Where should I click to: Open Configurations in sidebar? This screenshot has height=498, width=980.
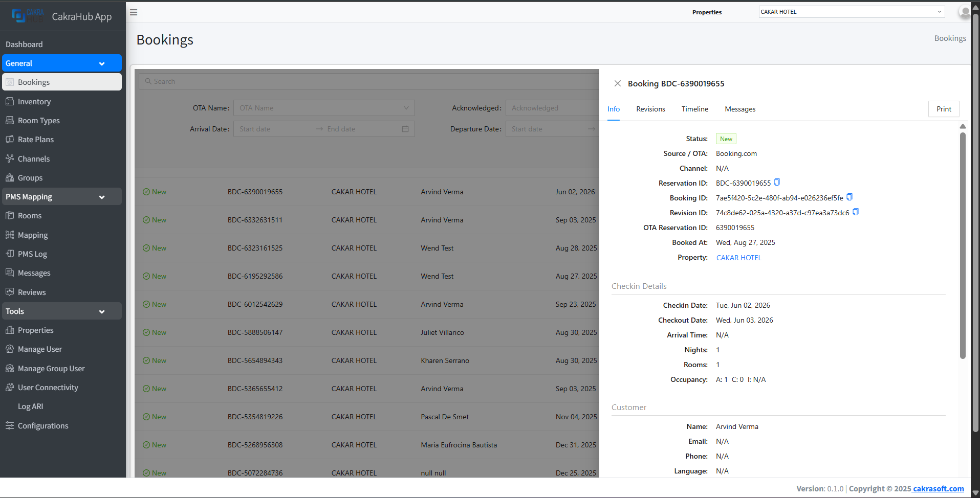click(x=43, y=426)
